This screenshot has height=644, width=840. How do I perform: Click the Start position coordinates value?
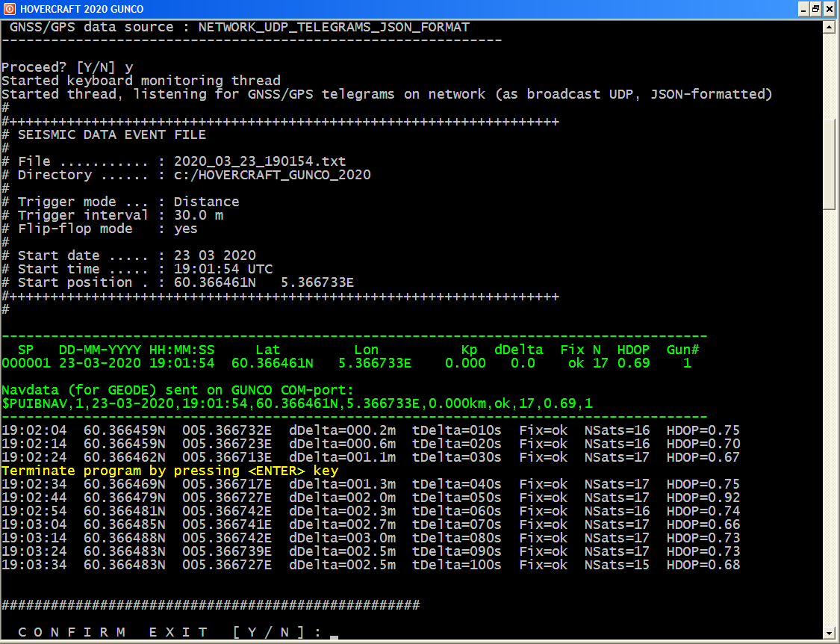[264, 282]
